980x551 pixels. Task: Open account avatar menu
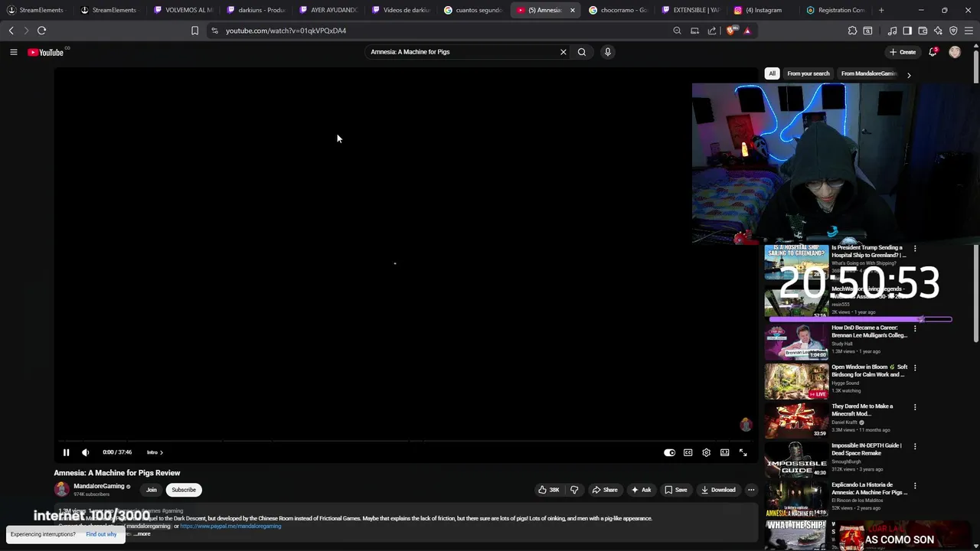[955, 52]
